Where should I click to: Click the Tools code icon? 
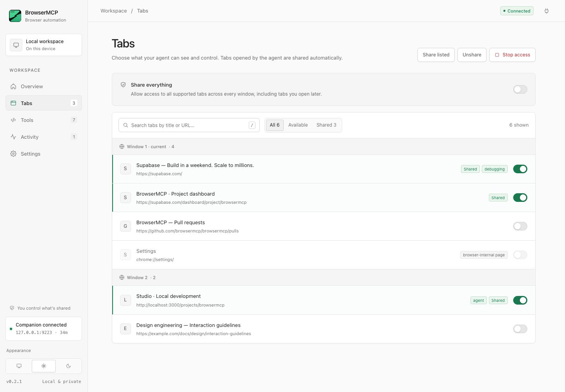(13, 120)
